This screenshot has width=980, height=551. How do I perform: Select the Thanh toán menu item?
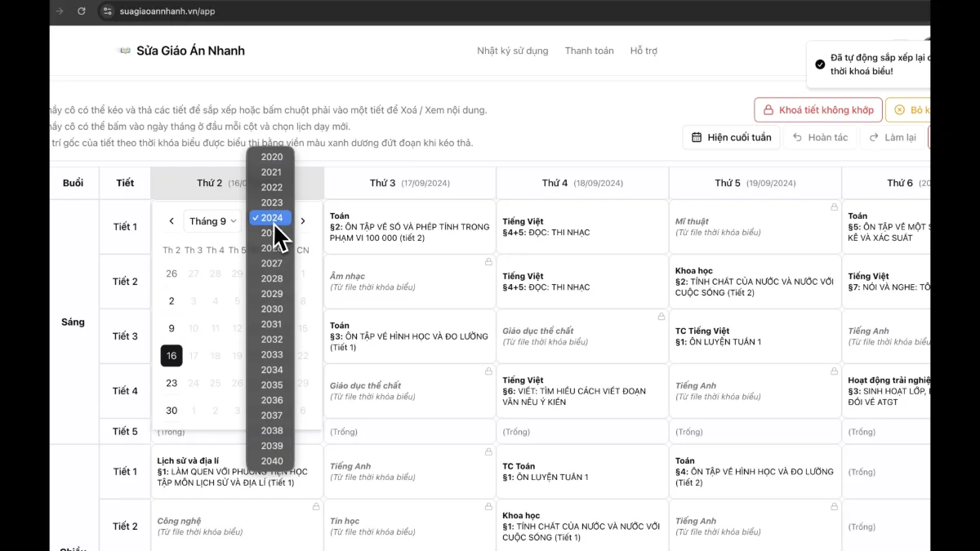click(x=589, y=50)
